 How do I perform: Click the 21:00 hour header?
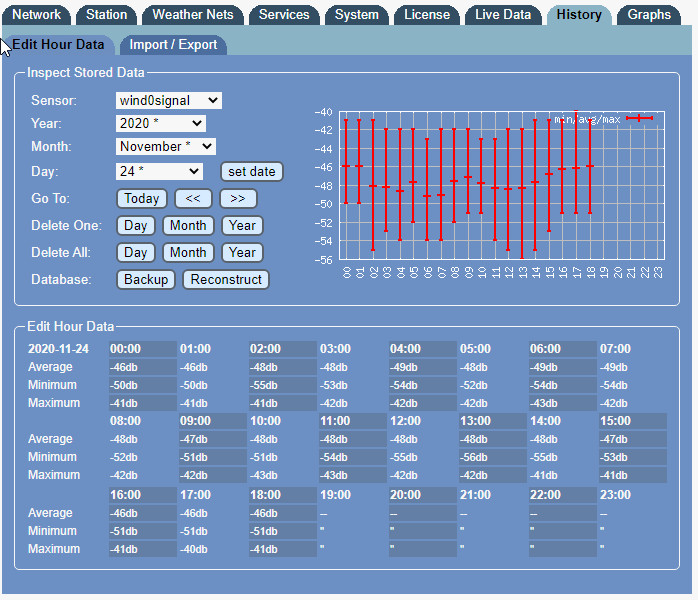click(475, 495)
